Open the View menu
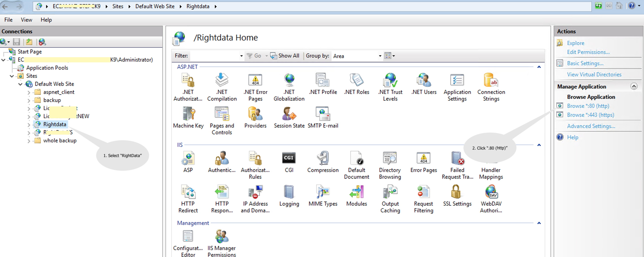Screen dimensions: 644x257 [26, 20]
